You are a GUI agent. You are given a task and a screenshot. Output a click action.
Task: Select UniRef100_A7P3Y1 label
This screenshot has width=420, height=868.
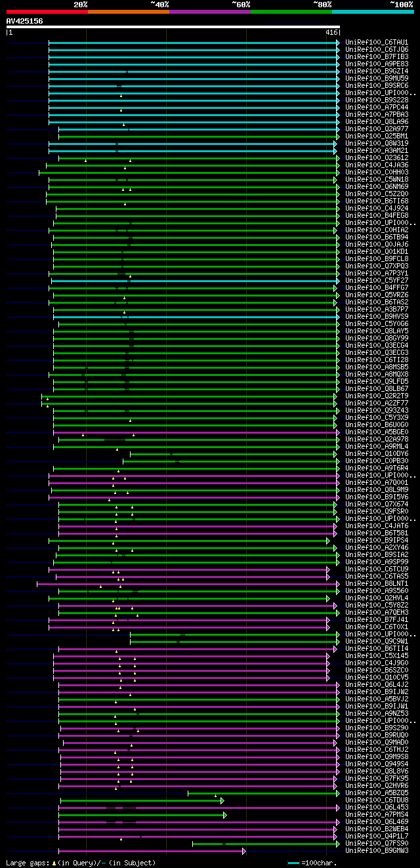(x=377, y=273)
